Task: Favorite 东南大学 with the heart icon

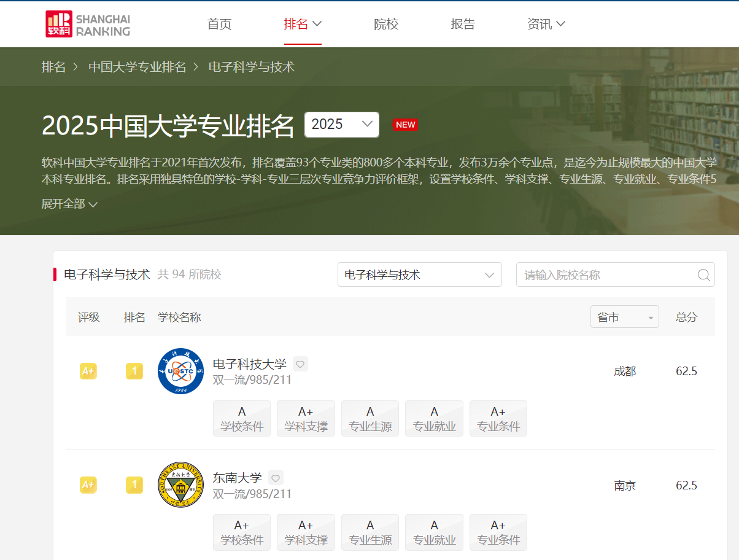Action: pyautogui.click(x=276, y=478)
